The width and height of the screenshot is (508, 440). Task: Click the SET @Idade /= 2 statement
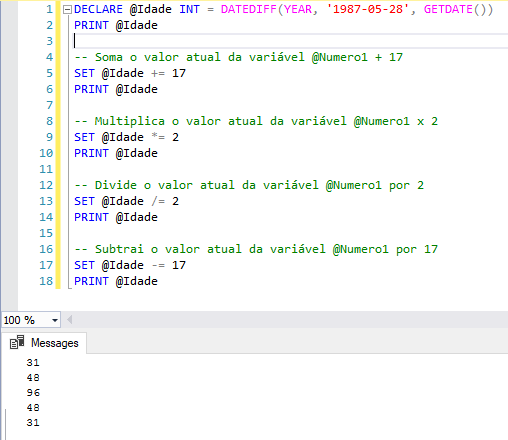click(126, 201)
